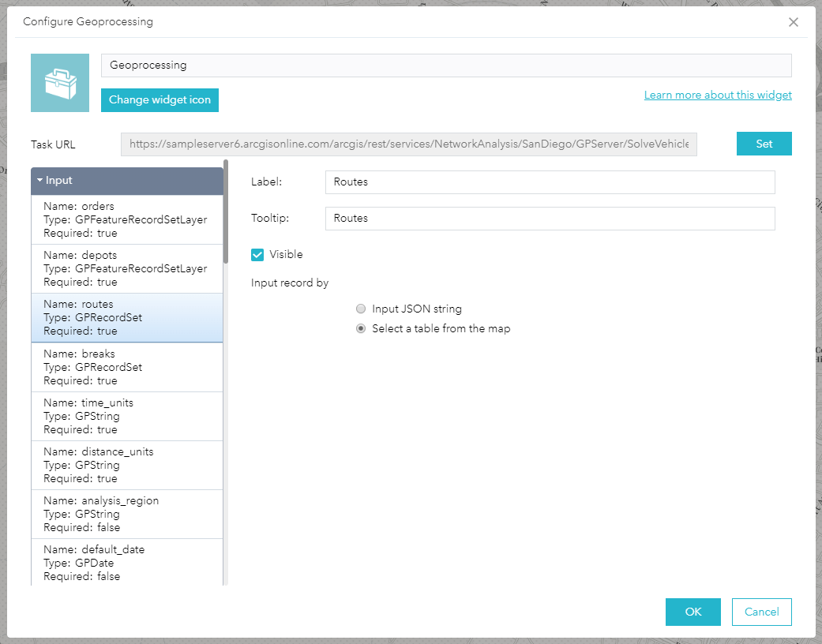Select the default_date input parameter
Screen dimensions: 822x644
click(x=127, y=562)
